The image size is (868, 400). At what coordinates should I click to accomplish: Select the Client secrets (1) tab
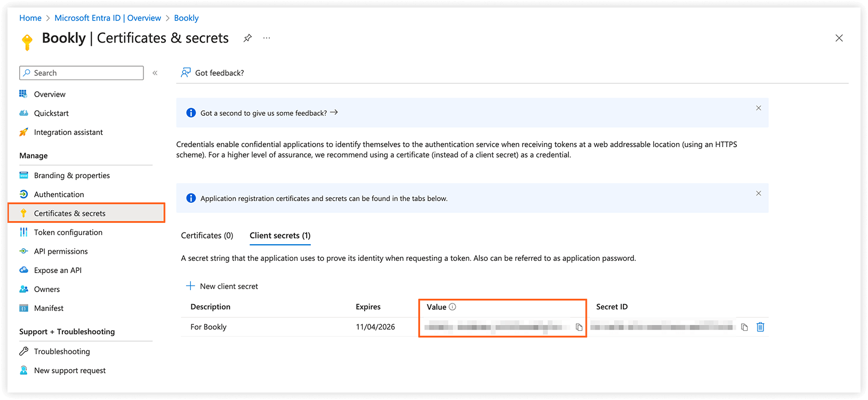click(280, 236)
